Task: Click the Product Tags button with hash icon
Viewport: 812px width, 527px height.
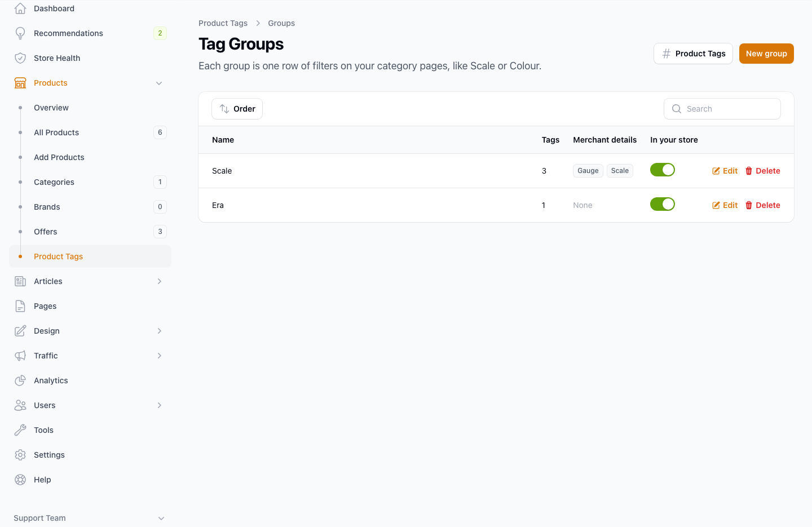Action: (693, 54)
